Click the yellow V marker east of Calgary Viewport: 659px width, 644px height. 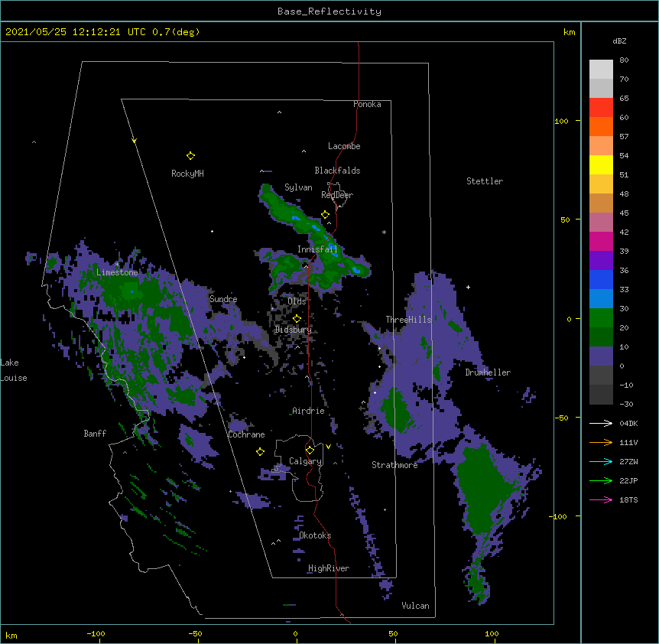(x=328, y=447)
